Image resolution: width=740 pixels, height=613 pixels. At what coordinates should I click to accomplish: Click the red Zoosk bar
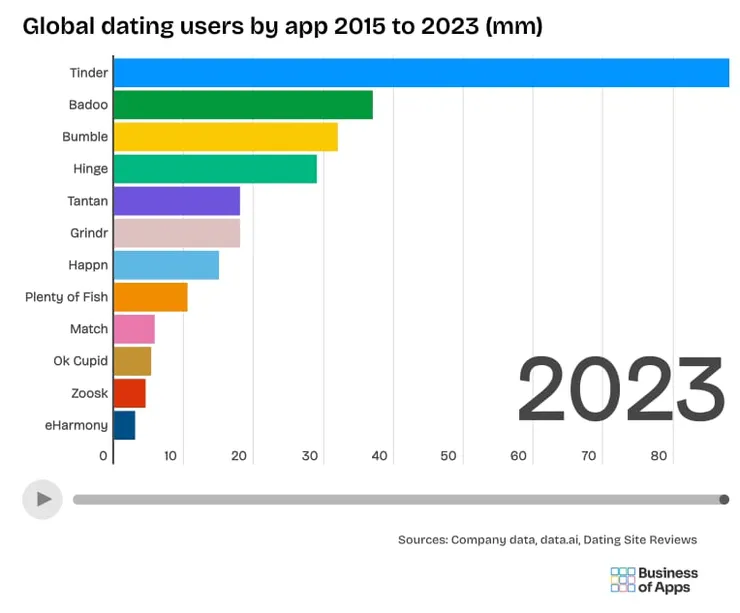[x=130, y=394]
